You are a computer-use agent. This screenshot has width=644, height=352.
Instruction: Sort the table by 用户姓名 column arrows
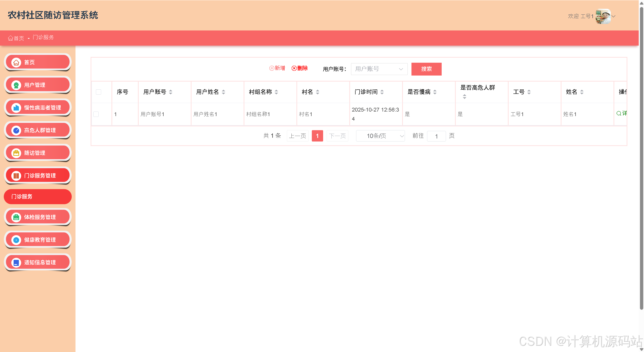(223, 92)
